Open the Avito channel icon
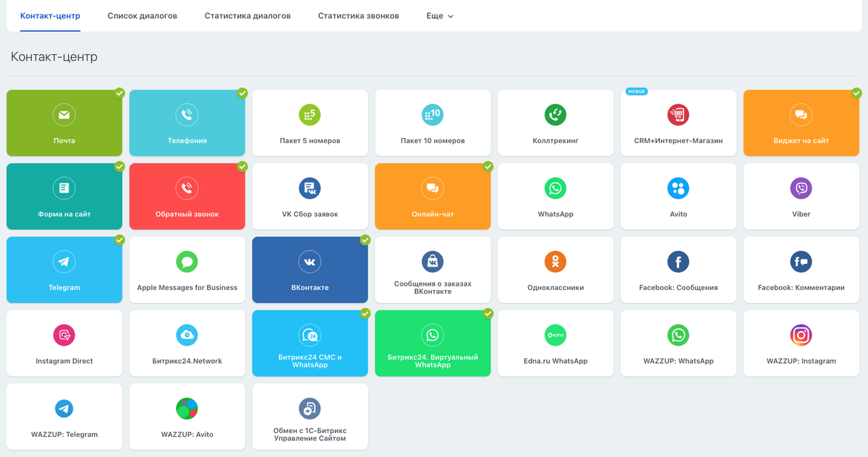Viewport: 868px width, 457px height. (678, 188)
